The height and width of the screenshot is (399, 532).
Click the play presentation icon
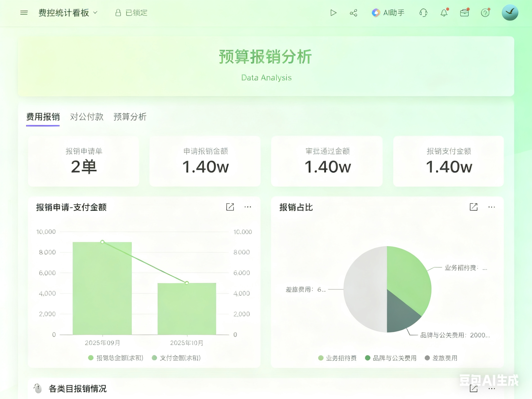pos(333,13)
